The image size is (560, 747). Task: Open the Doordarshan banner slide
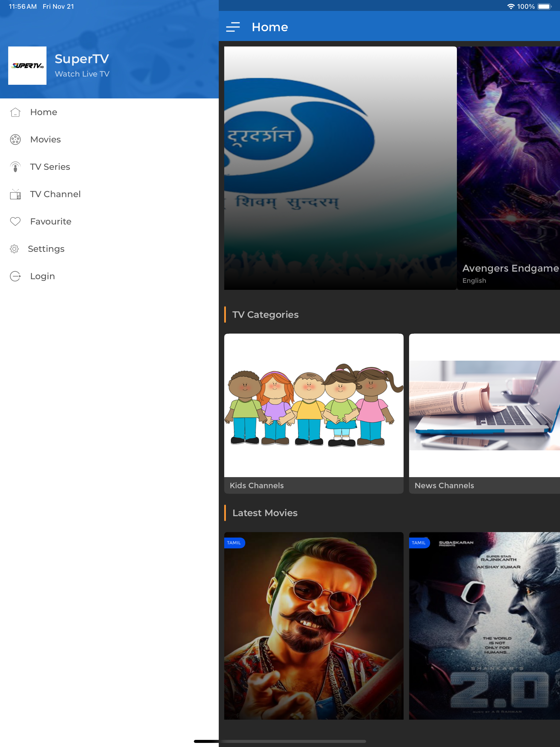tap(340, 168)
